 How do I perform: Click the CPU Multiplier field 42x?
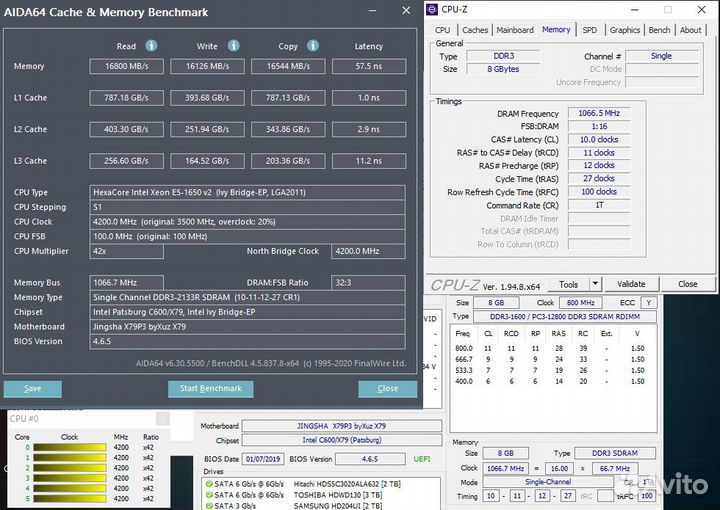[127, 251]
